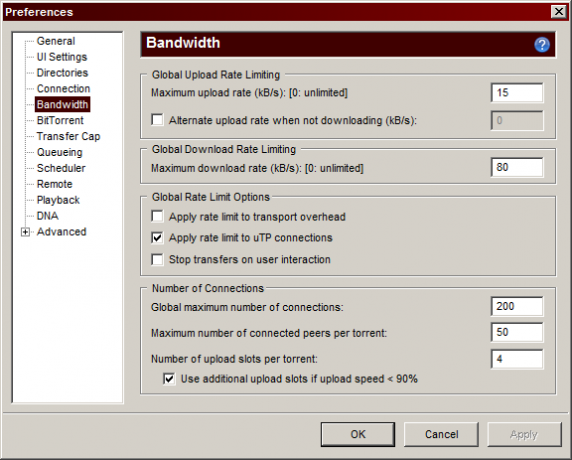Switch to the Connection section
The height and width of the screenshot is (460, 572).
pyautogui.click(x=63, y=89)
